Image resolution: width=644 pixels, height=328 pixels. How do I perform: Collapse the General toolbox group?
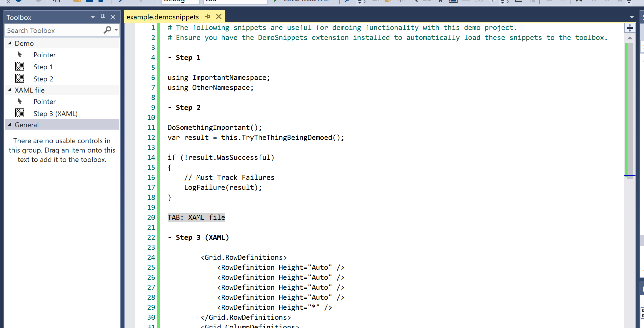coord(10,125)
